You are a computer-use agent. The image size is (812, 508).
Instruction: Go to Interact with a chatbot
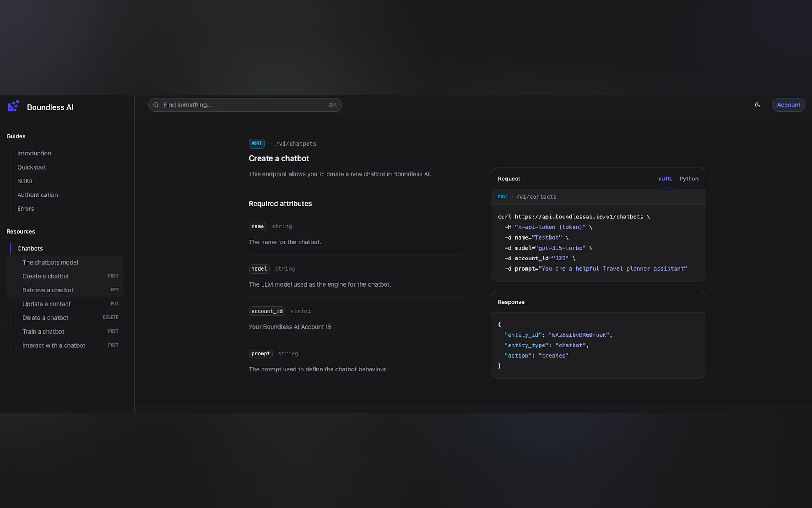[54, 345]
